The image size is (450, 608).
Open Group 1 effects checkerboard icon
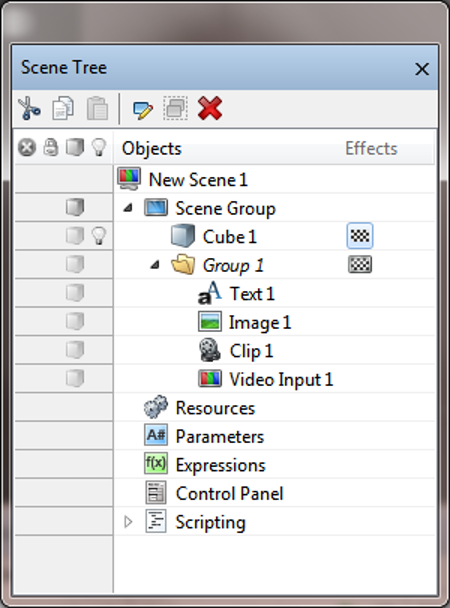point(360,265)
